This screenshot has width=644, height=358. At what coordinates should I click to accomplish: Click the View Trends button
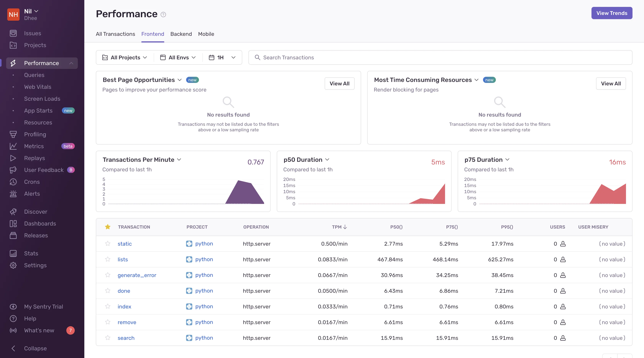[x=612, y=13]
